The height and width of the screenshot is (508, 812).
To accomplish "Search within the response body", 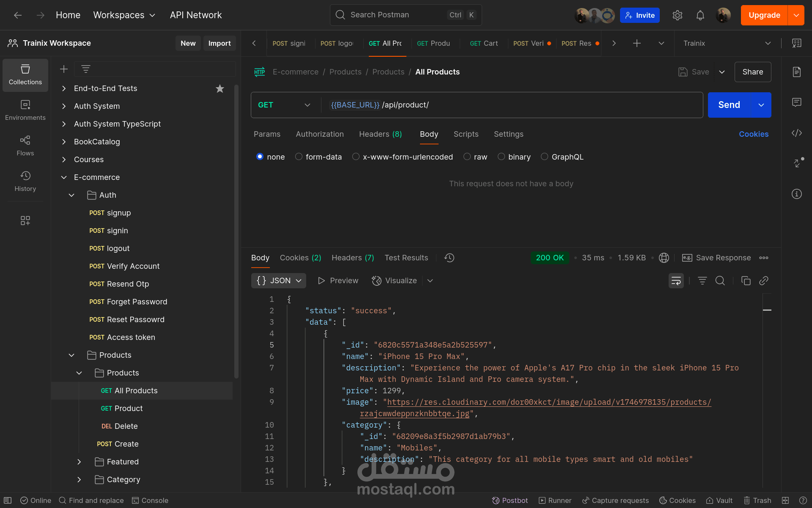I will [720, 281].
